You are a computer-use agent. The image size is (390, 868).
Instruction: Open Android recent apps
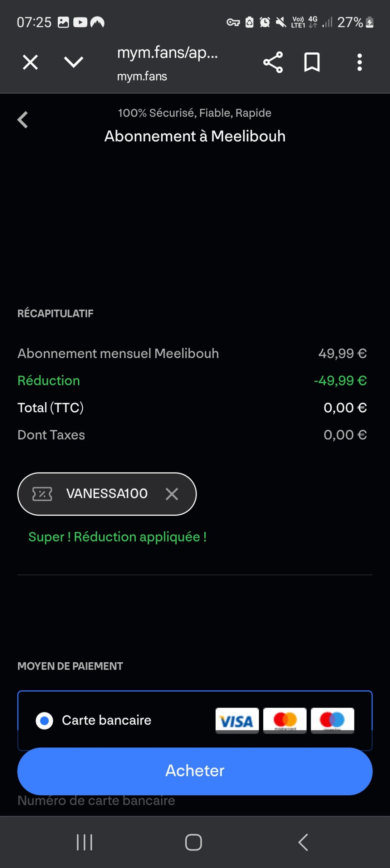[x=84, y=842]
